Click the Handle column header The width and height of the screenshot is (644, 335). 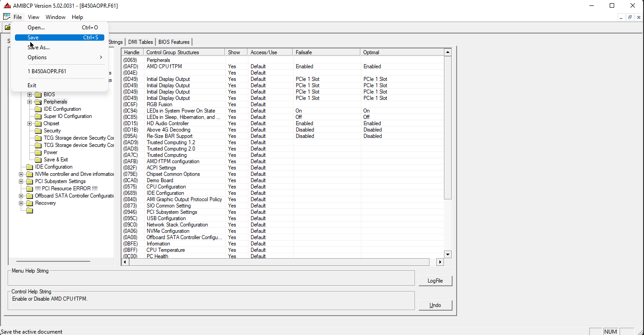132,52
